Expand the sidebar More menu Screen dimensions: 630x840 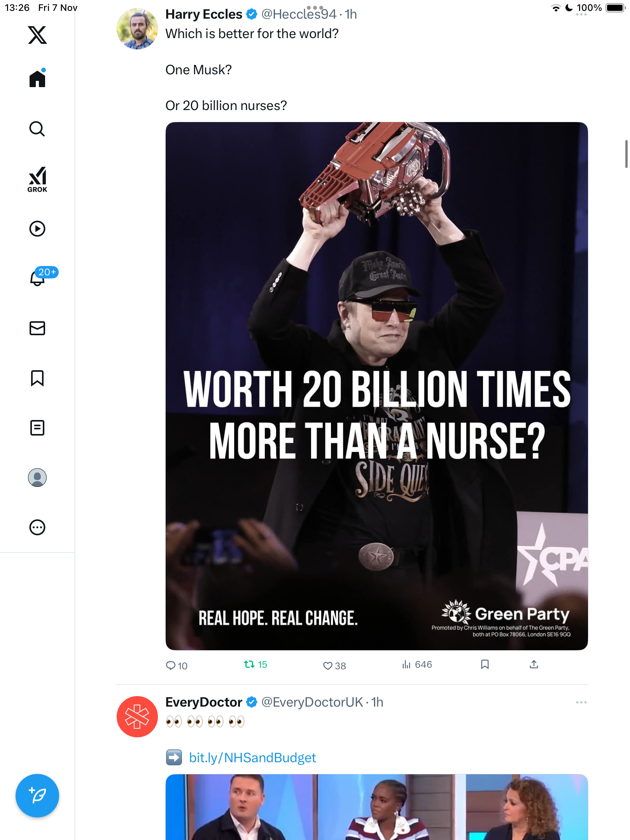coord(37,527)
